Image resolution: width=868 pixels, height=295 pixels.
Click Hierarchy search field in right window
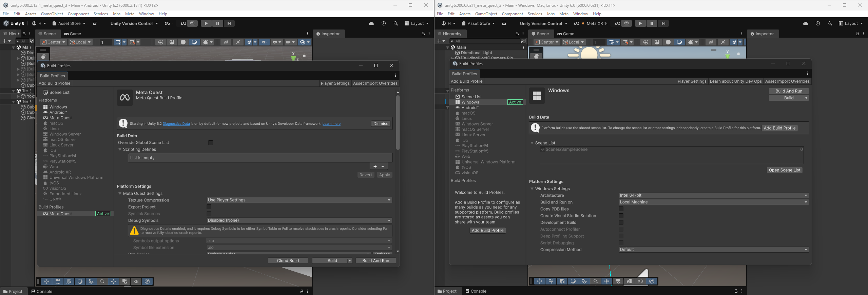coord(485,41)
